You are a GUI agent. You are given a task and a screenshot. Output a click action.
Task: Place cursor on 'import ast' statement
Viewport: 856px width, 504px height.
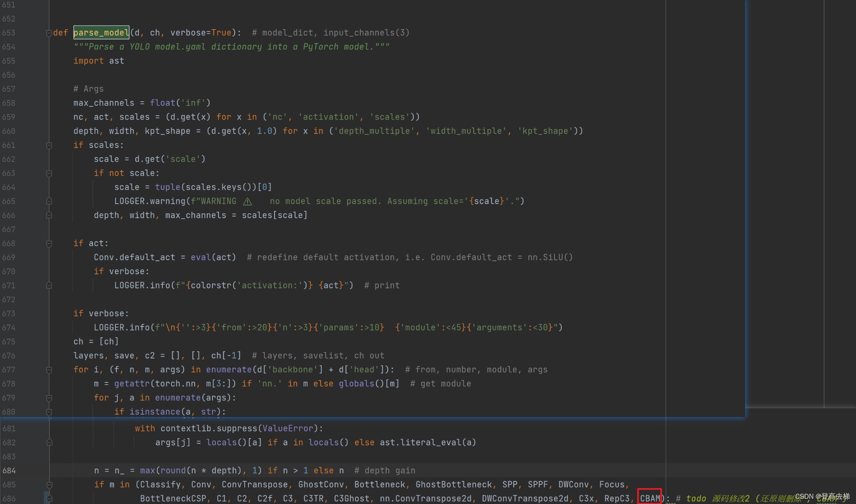(x=98, y=61)
